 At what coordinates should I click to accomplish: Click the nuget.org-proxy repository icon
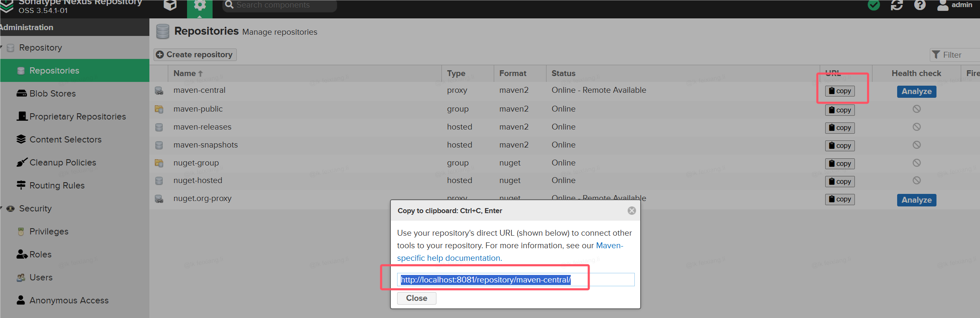(159, 198)
